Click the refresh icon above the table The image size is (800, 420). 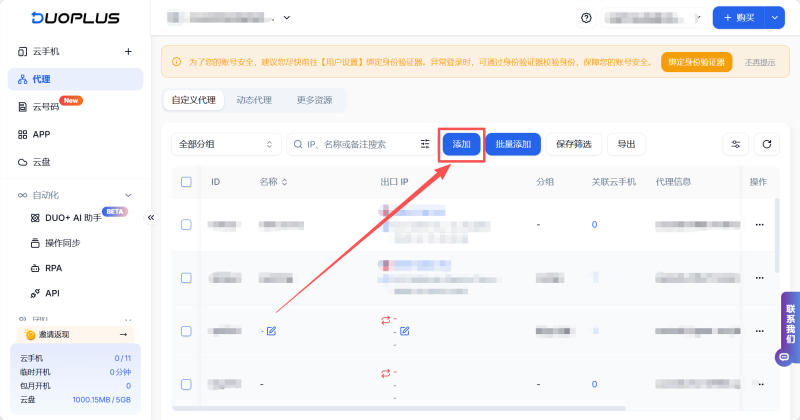[766, 144]
